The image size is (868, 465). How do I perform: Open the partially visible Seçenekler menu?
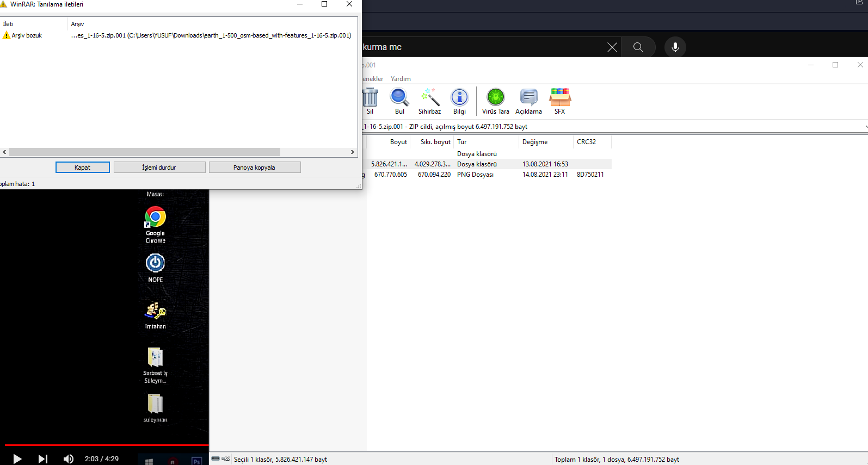(373, 79)
